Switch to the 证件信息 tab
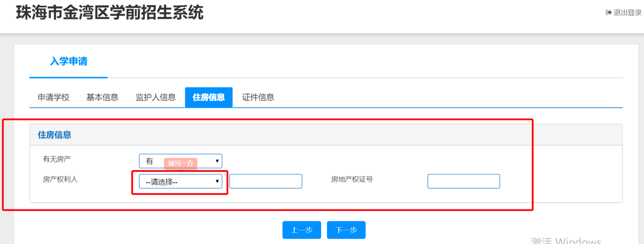644x244 pixels. coord(258,97)
